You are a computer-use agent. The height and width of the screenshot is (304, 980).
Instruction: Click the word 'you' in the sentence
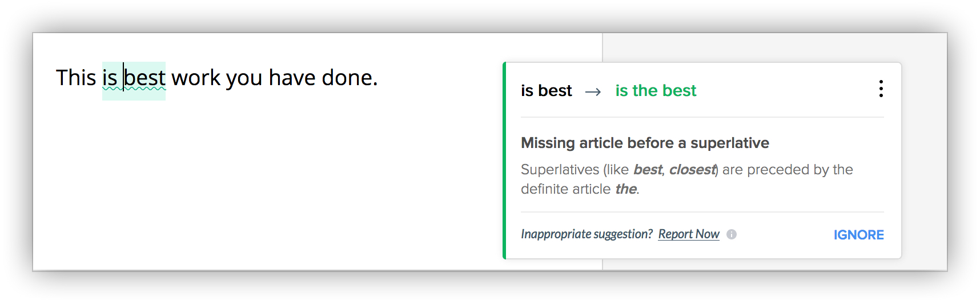[x=244, y=78]
